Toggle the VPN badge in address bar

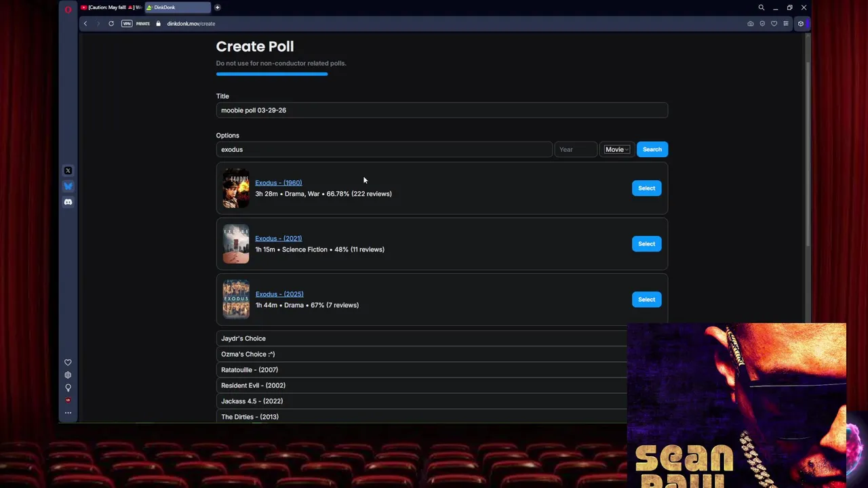coord(127,24)
